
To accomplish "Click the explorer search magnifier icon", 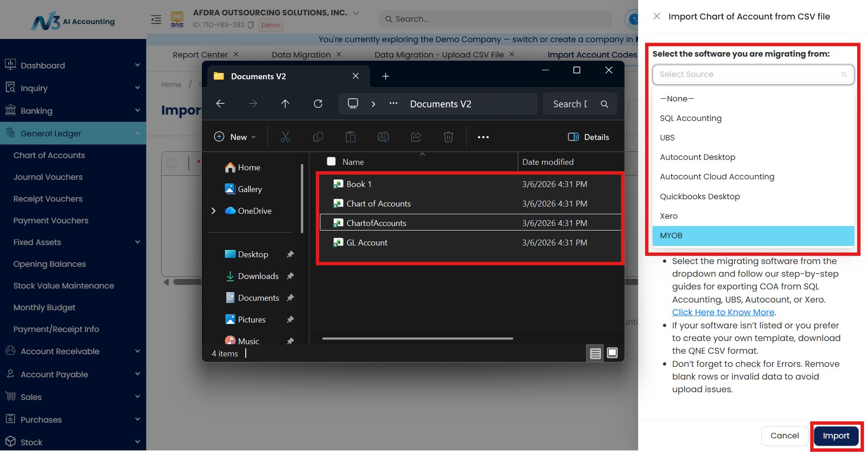I will 605,104.
